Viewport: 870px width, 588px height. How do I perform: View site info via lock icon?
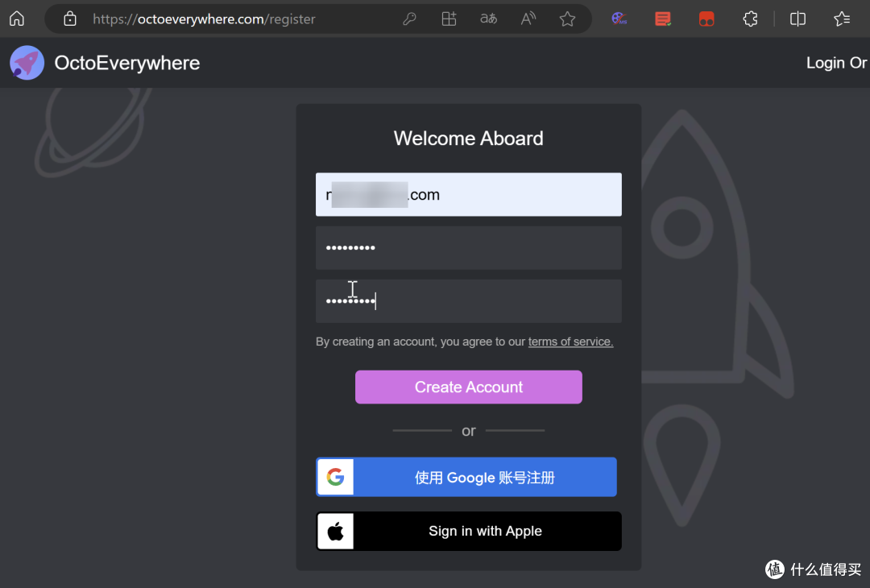(x=70, y=19)
